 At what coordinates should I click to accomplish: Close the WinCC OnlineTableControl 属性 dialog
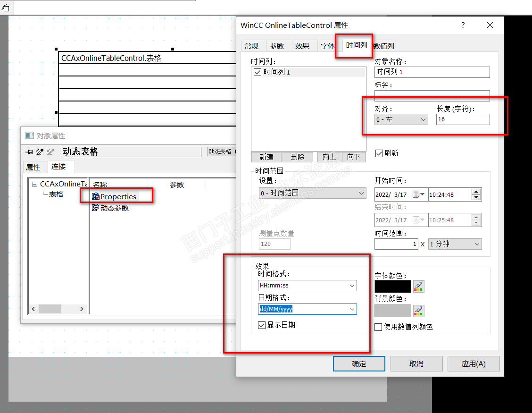point(490,25)
